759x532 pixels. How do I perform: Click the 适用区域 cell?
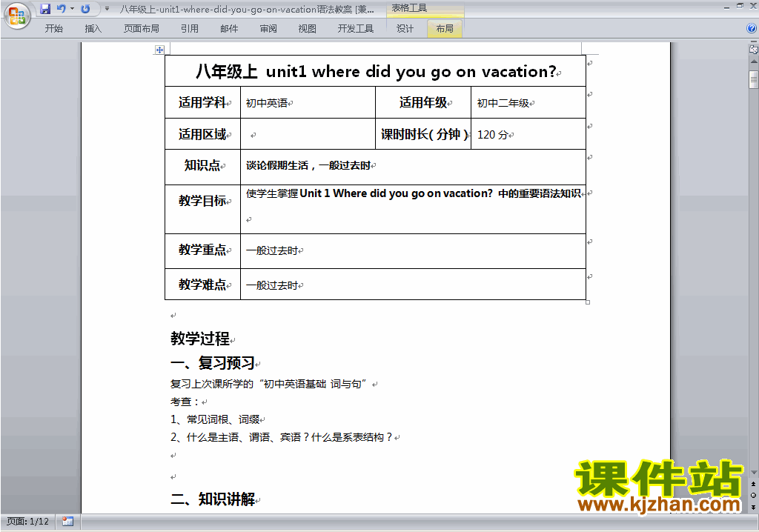(202, 134)
